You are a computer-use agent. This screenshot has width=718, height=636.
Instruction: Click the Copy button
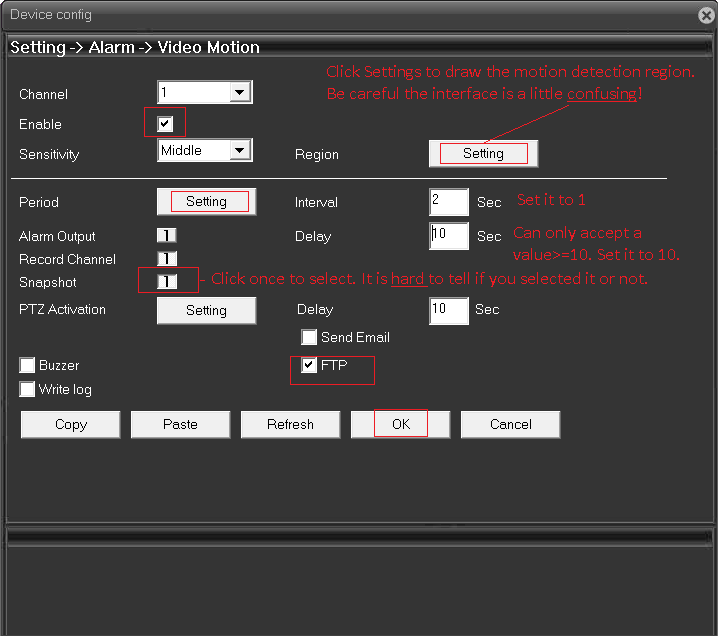(x=70, y=424)
